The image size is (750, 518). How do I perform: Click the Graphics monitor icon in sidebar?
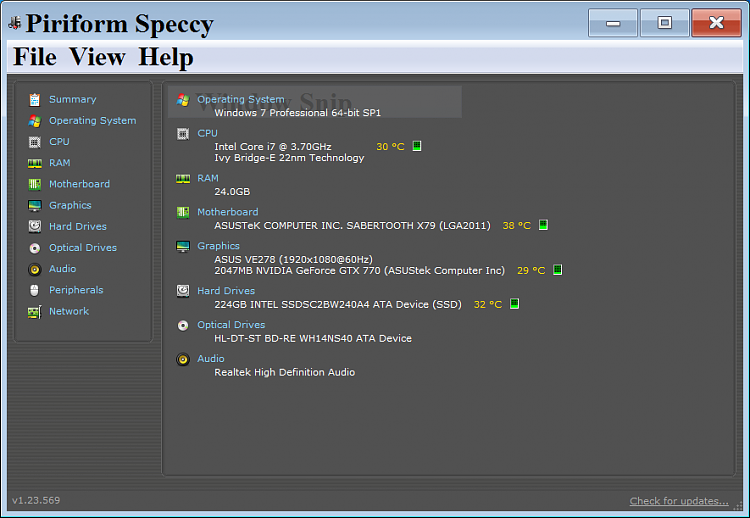34,206
